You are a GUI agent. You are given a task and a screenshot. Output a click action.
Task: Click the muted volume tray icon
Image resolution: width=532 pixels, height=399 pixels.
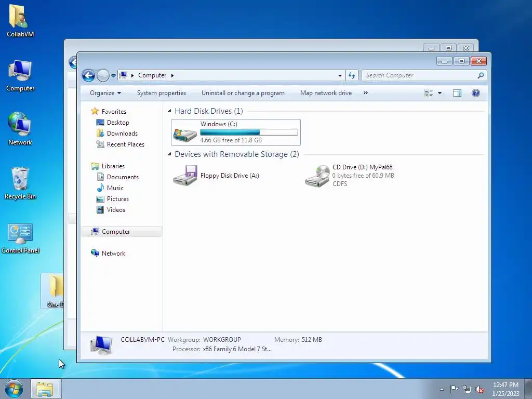(x=480, y=389)
